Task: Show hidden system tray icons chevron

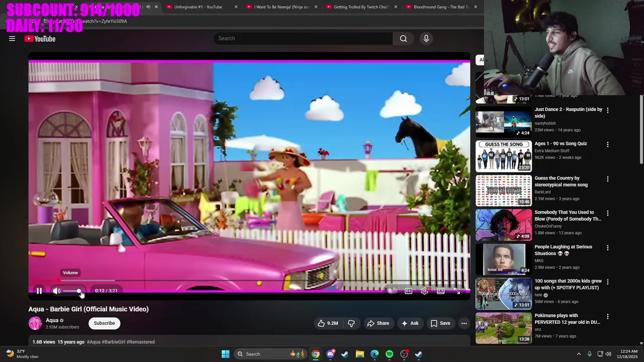Action: [x=579, y=354]
